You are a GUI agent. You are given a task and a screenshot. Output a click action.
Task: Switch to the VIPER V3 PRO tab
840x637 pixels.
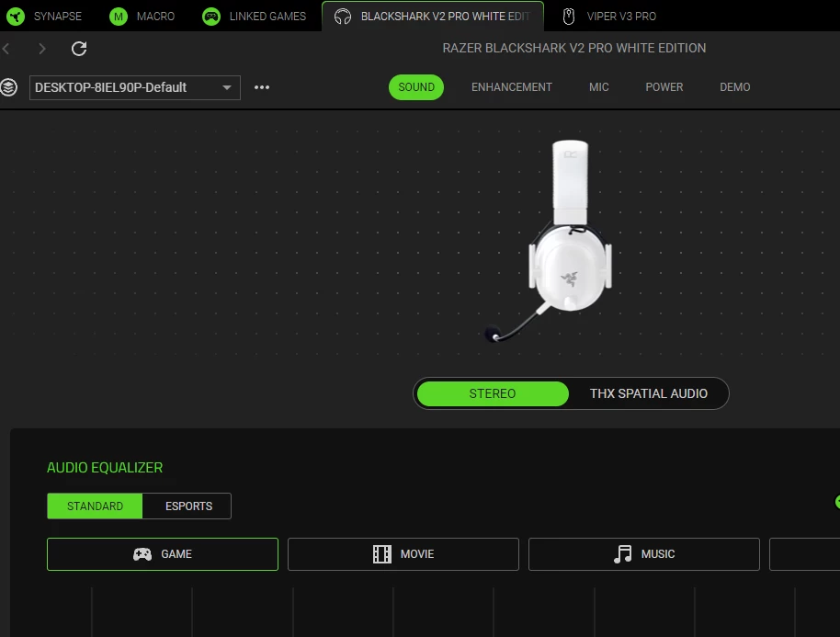pyautogui.click(x=609, y=16)
